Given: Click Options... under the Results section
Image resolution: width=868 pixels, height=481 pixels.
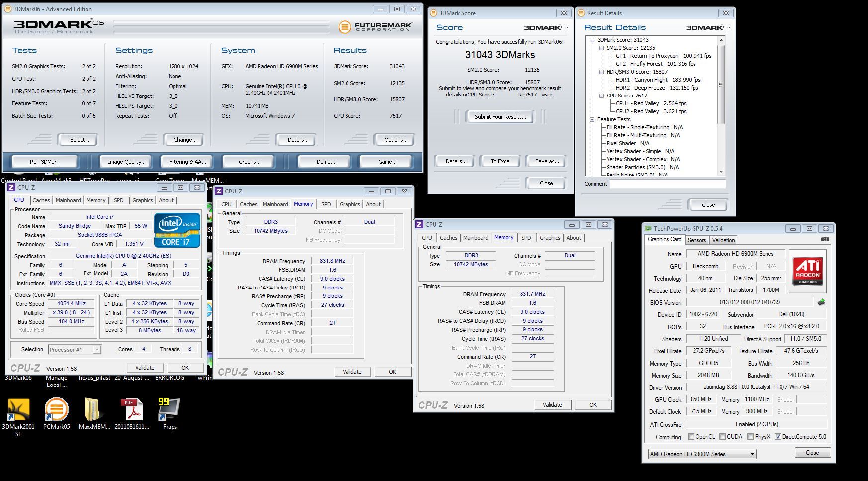Looking at the screenshot, I should [x=396, y=140].
